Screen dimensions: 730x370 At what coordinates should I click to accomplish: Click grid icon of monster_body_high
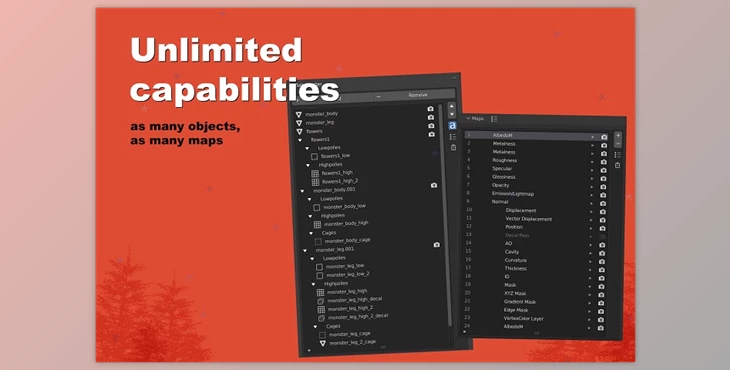[x=318, y=225]
